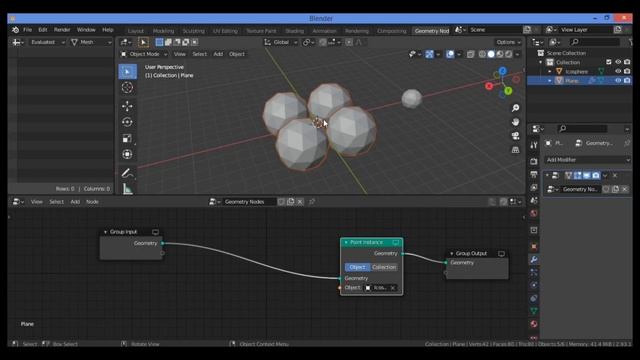Open the Add Modifier dropdown
This screenshot has width=640, height=360.
[587, 160]
